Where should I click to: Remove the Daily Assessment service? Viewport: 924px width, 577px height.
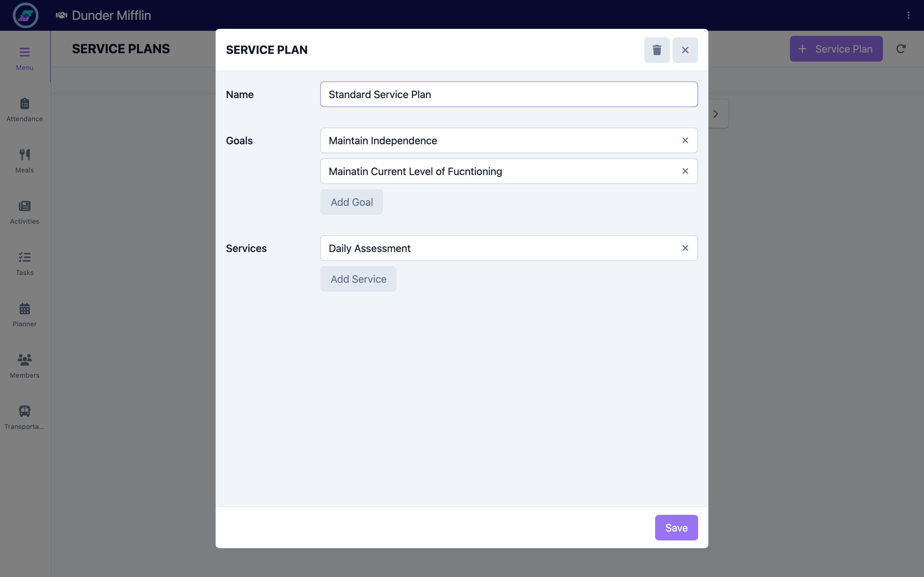685,248
